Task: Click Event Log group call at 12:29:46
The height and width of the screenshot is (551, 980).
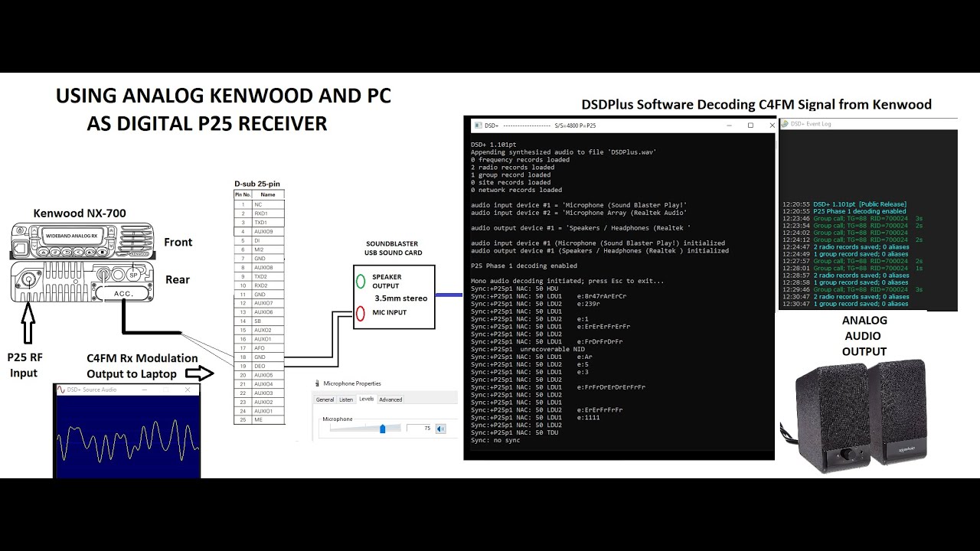Action: click(852, 289)
